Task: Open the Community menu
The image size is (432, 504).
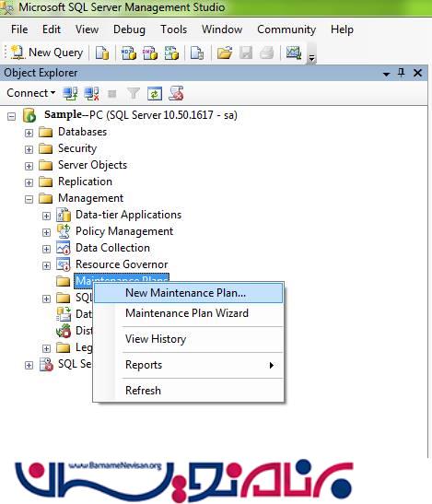Action: pos(286,29)
